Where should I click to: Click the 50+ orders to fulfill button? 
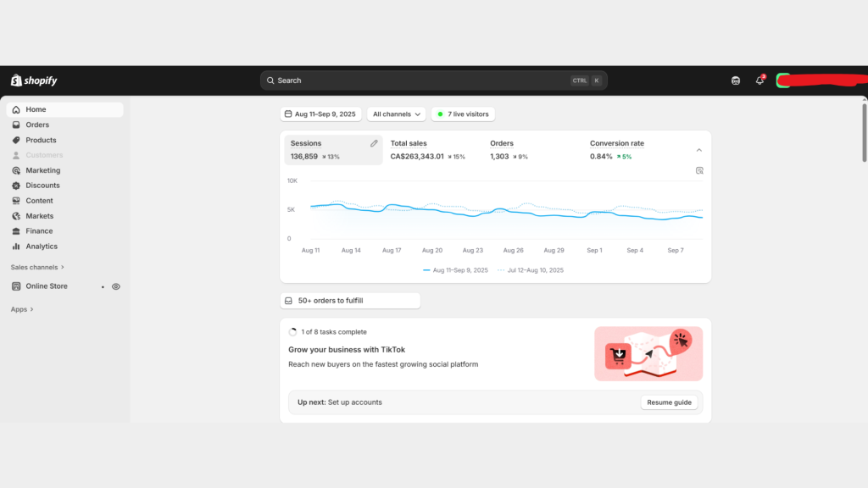tap(350, 301)
